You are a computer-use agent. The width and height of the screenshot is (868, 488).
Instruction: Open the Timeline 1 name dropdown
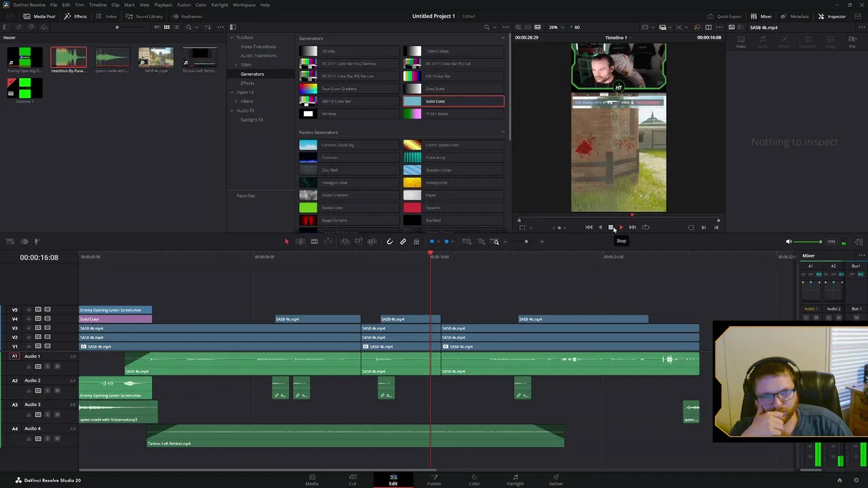(x=618, y=37)
